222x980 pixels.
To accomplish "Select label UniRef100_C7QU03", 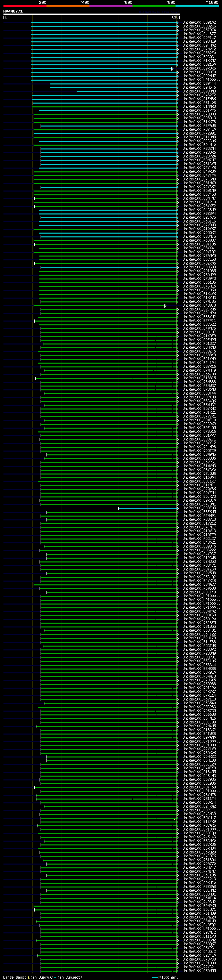I will pos(199,114).
